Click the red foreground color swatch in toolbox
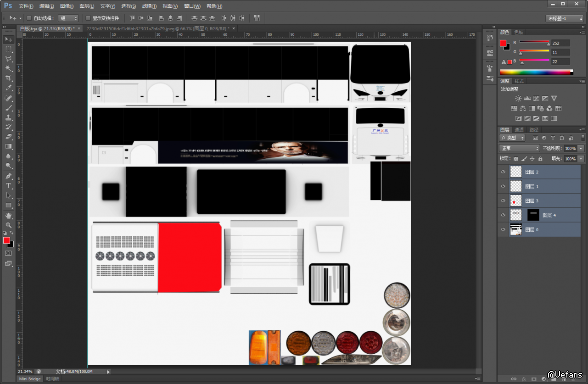This screenshot has width=588, height=384. [x=6, y=240]
